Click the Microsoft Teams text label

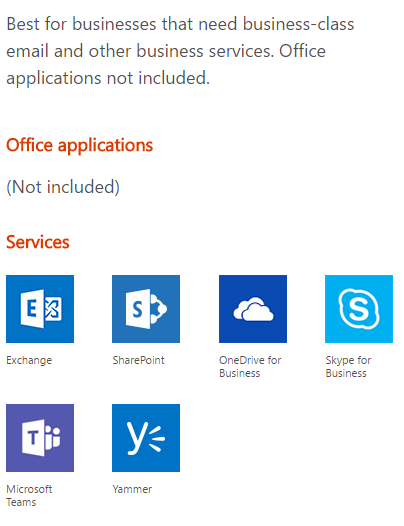tap(29, 495)
